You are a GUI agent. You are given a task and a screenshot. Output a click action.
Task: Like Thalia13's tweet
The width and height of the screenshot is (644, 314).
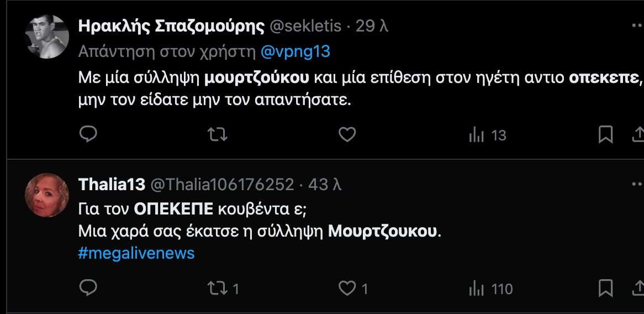click(347, 288)
